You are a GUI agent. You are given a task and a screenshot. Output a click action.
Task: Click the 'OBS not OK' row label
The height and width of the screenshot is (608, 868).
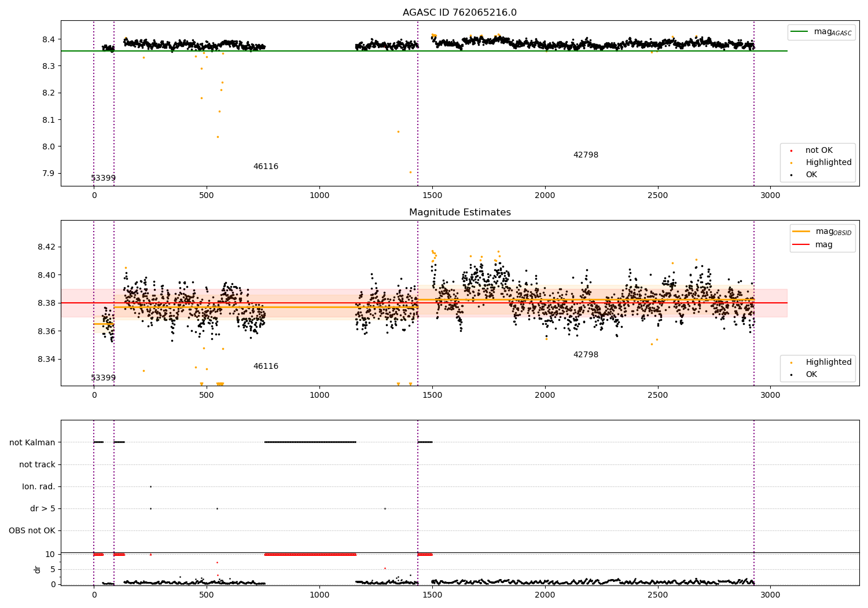point(32,531)
